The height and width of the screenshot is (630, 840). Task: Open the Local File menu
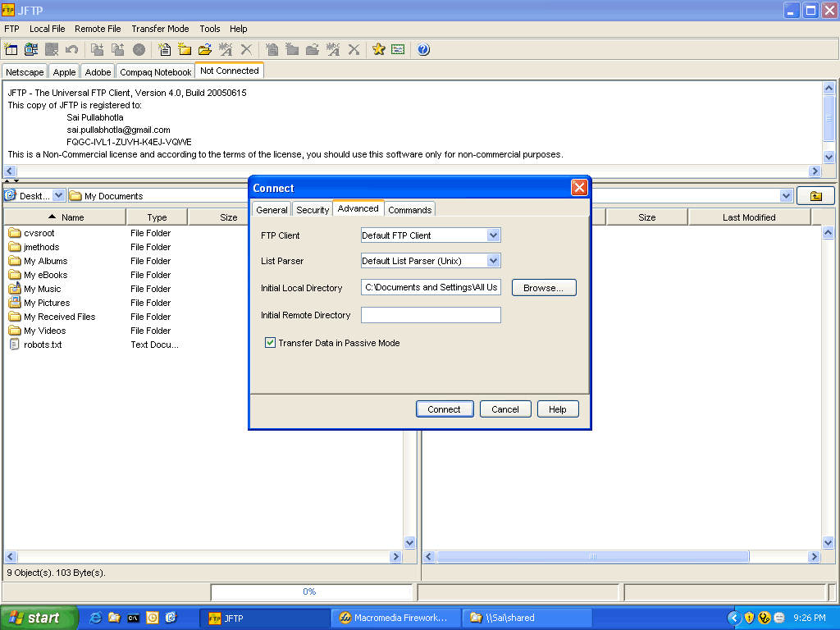(47, 29)
